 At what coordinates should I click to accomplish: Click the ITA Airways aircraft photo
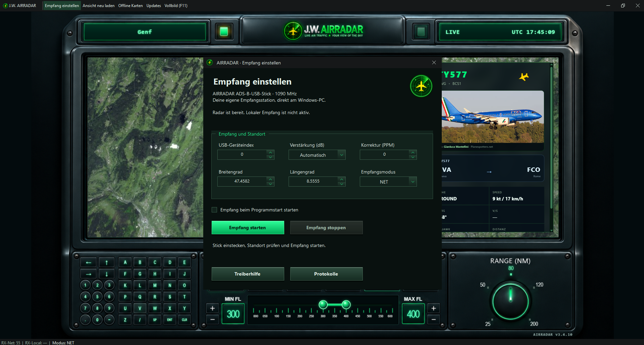tap(492, 116)
